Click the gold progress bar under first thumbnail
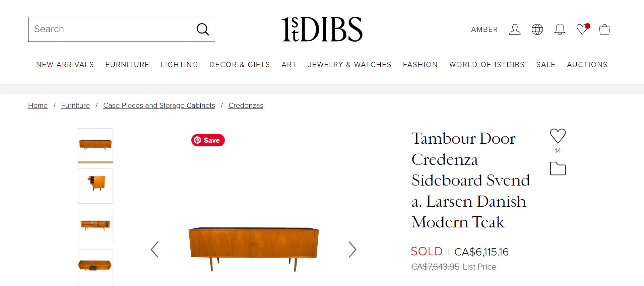The image size is (644, 286). pos(95,162)
